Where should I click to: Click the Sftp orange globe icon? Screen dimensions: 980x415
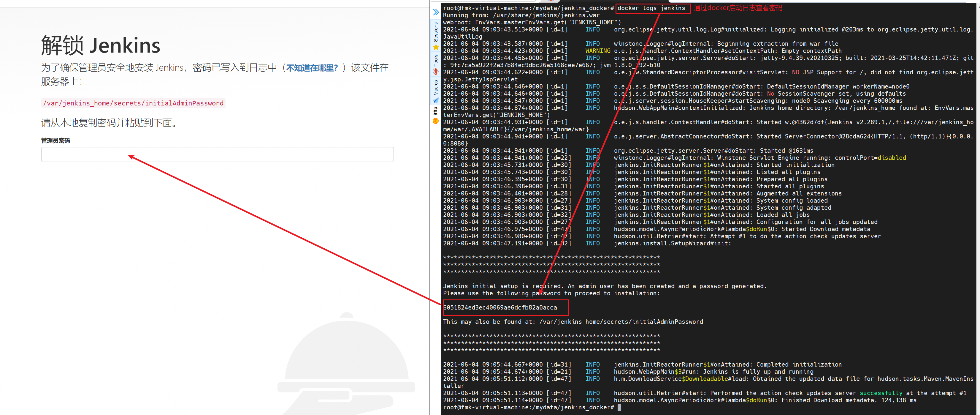point(436,121)
